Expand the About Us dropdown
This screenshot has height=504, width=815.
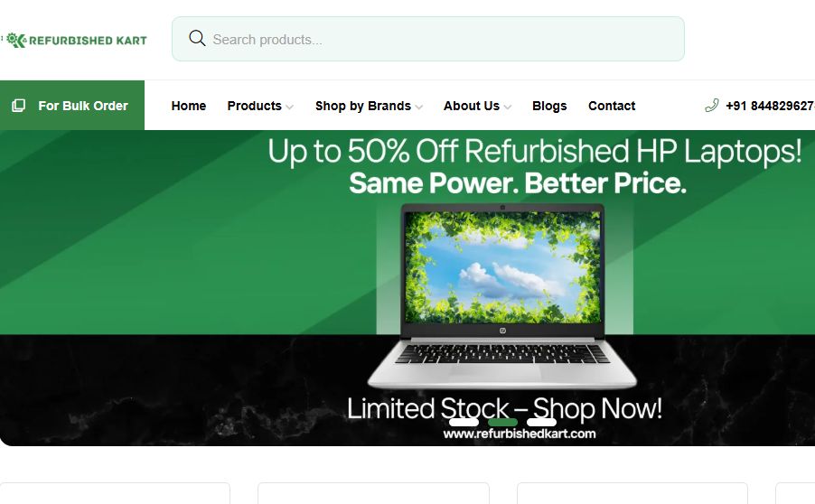click(x=478, y=106)
